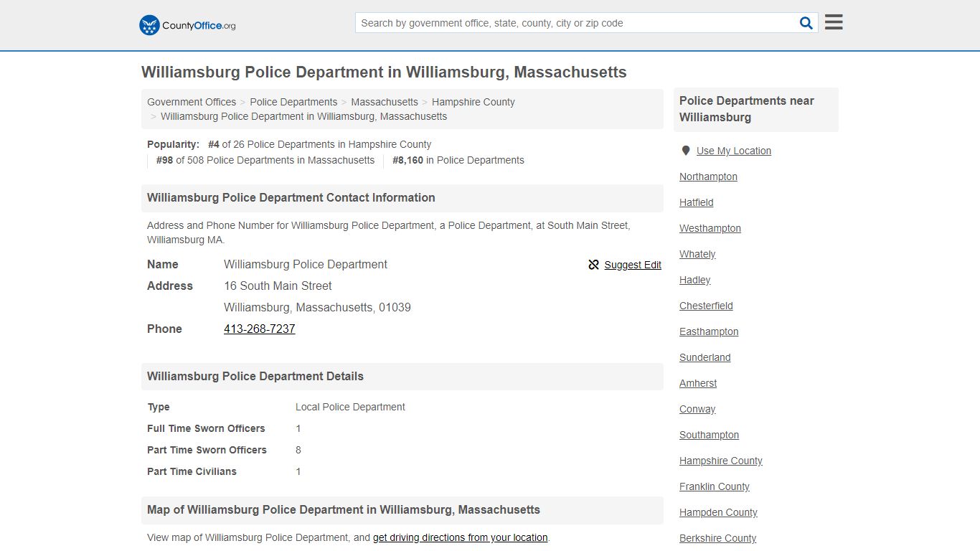
Task: Open Police Departments breadcrumb
Action: click(x=293, y=102)
